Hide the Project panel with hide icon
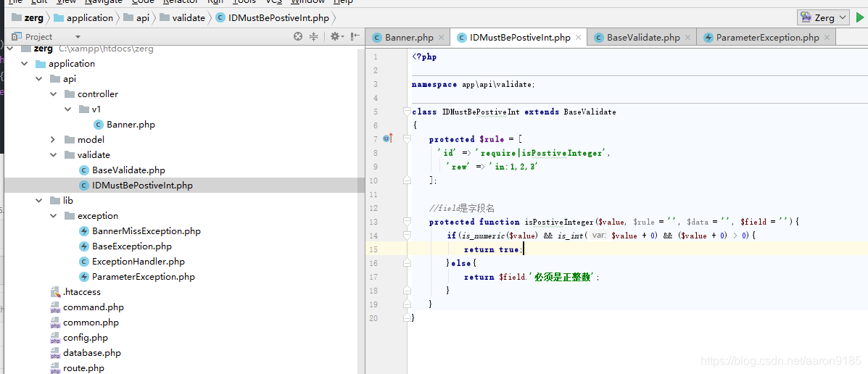 pyautogui.click(x=355, y=36)
